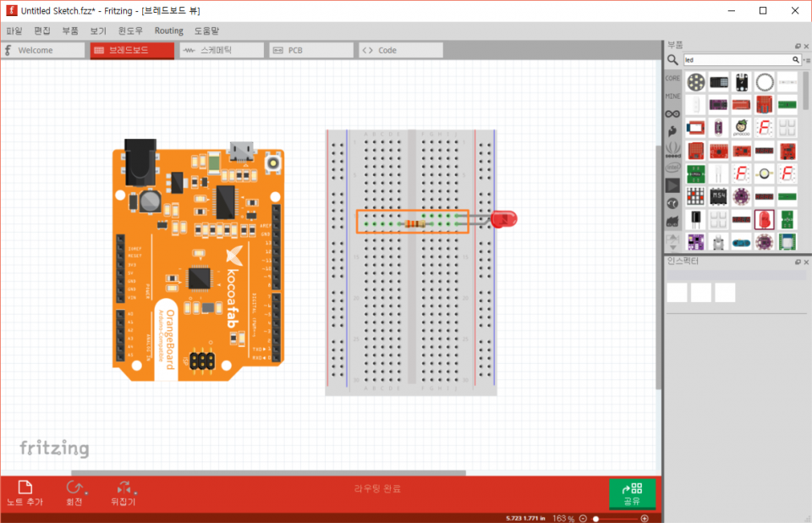Select the red/white dot matrix part
Image resolution: width=812 pixels, height=523 pixels.
(695, 196)
